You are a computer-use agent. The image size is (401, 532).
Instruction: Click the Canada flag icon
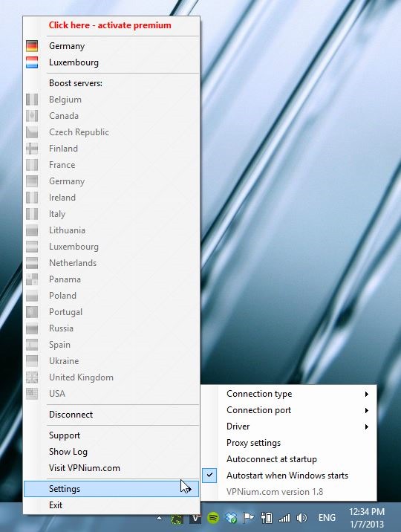click(32, 116)
